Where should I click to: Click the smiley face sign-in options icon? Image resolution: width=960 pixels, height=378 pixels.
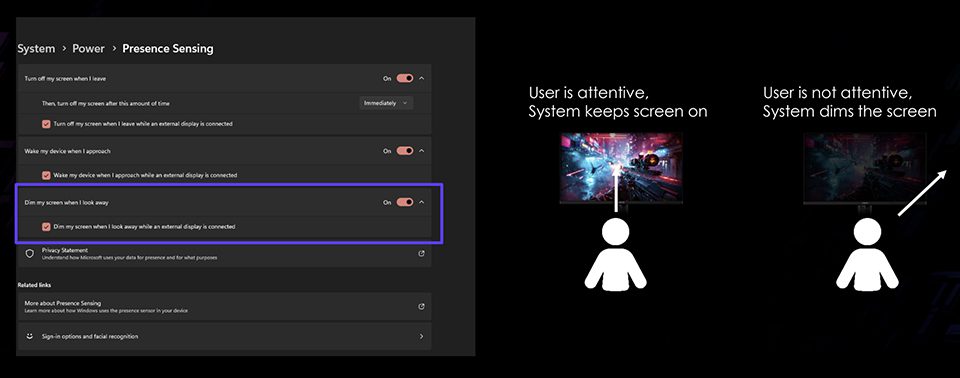[29, 336]
